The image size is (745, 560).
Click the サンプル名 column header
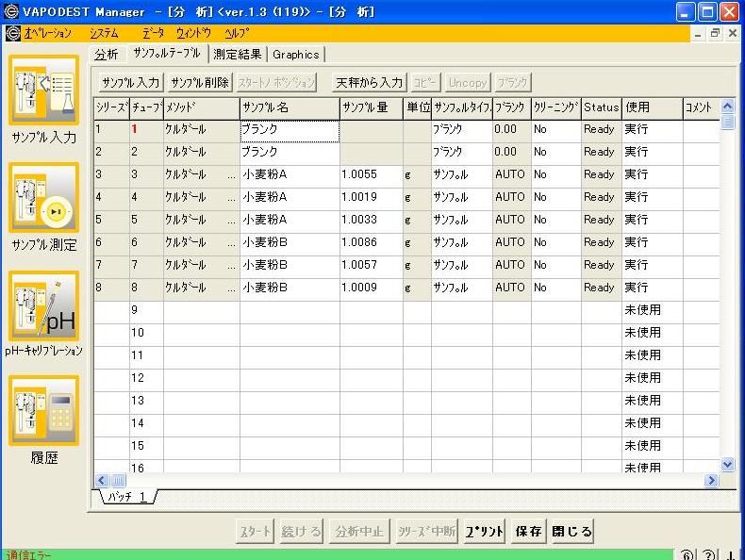290,107
